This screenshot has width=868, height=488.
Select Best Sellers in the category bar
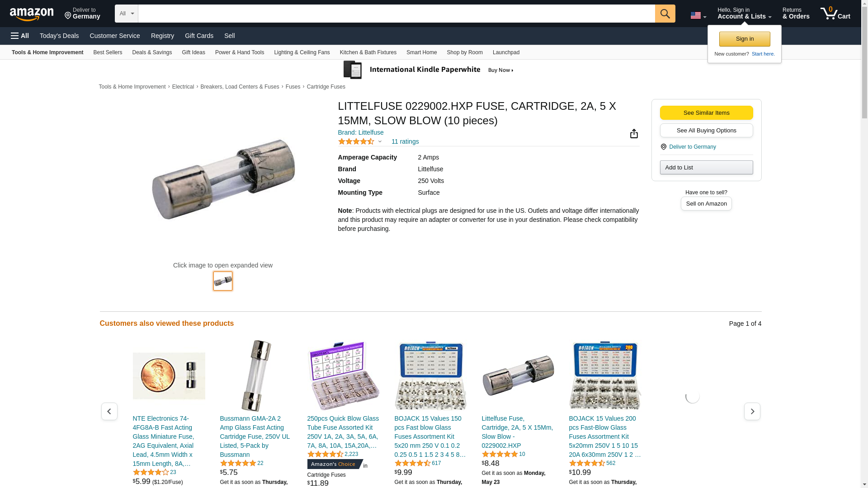pos(108,52)
